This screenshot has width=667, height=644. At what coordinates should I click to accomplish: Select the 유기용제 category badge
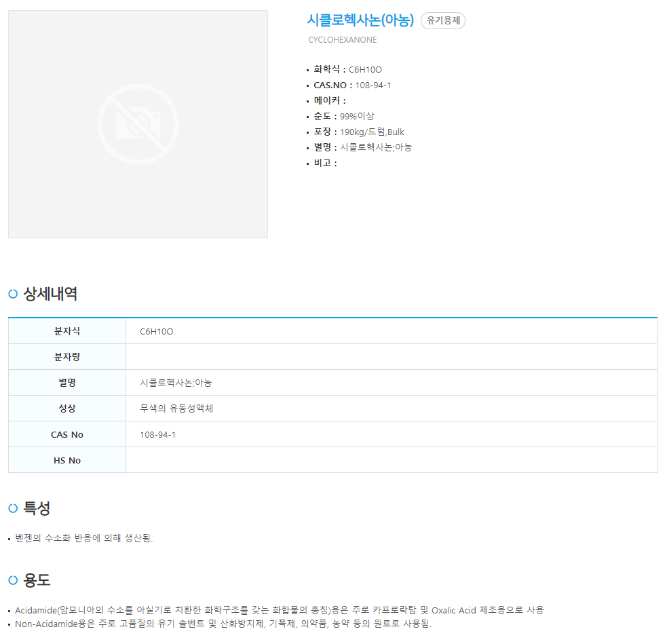click(442, 20)
